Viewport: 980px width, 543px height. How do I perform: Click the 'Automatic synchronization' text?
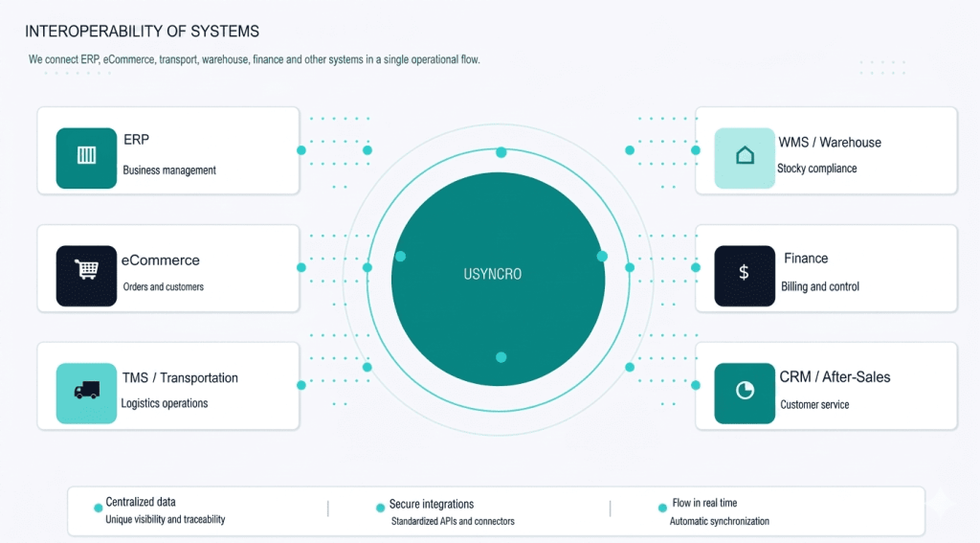pyautogui.click(x=720, y=521)
